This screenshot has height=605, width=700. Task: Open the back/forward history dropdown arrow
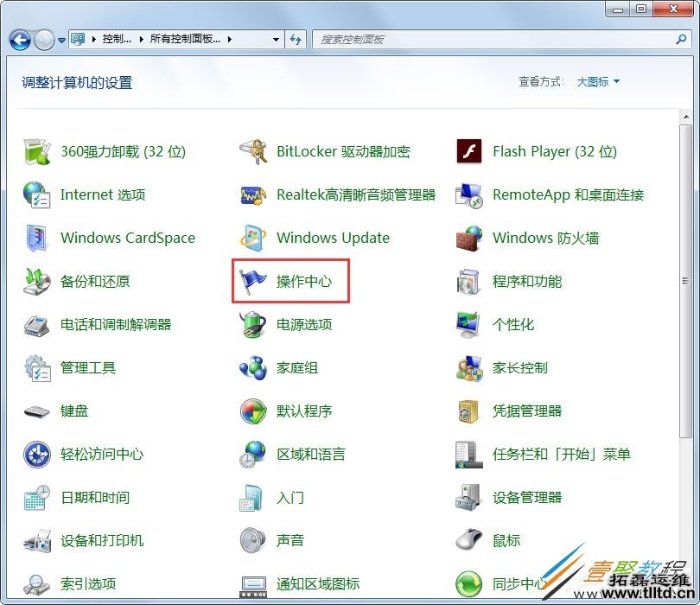tap(60, 39)
